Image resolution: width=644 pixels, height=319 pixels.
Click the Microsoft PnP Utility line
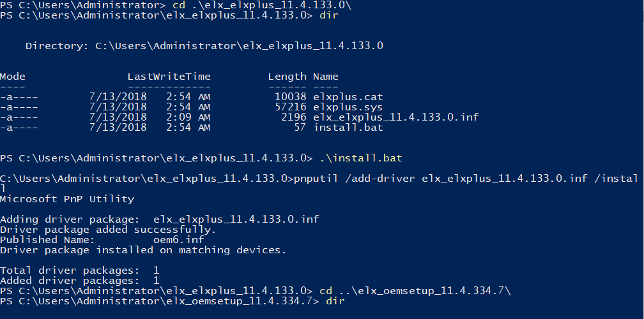pos(67,199)
